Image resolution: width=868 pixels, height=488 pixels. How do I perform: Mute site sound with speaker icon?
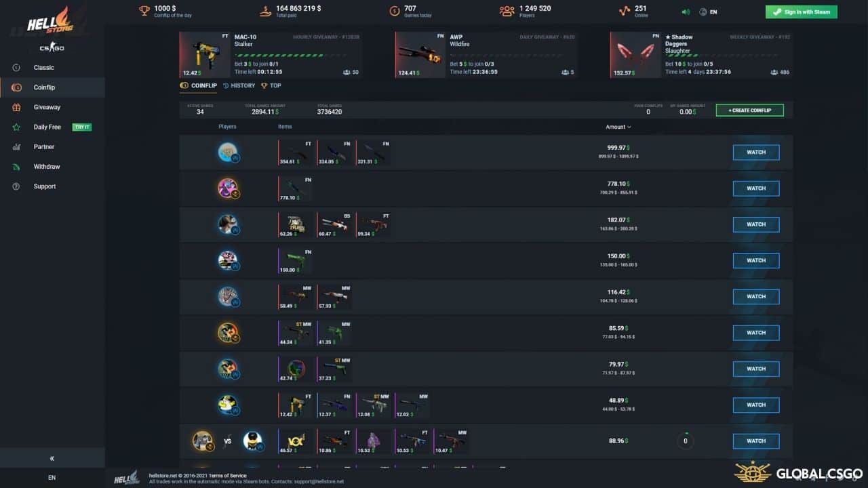[x=686, y=12]
